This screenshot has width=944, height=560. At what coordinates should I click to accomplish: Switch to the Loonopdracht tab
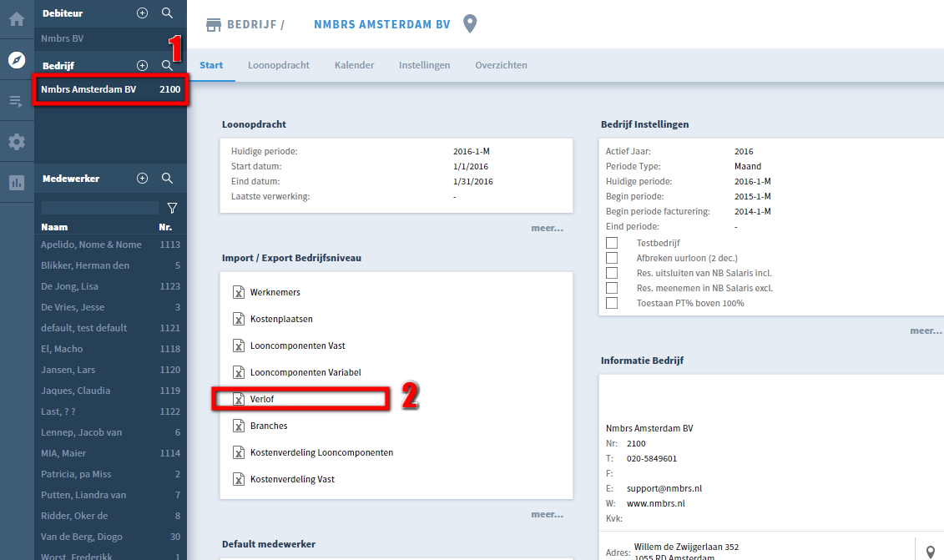[x=279, y=65]
